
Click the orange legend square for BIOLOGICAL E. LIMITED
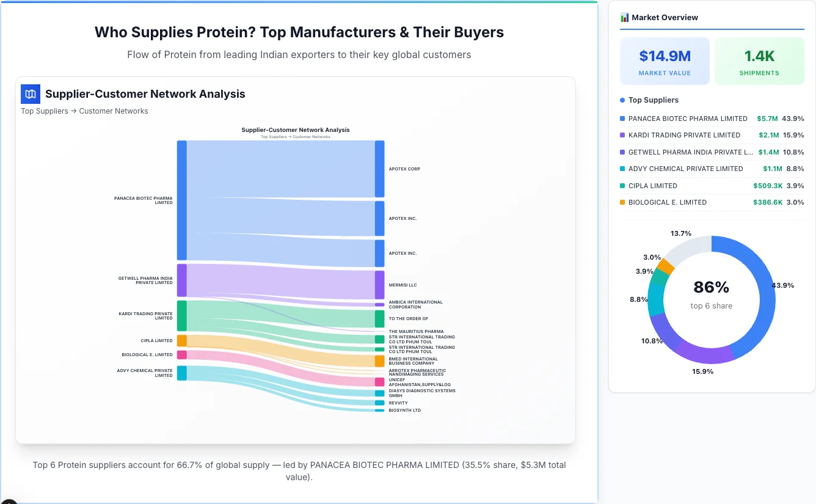coord(622,202)
